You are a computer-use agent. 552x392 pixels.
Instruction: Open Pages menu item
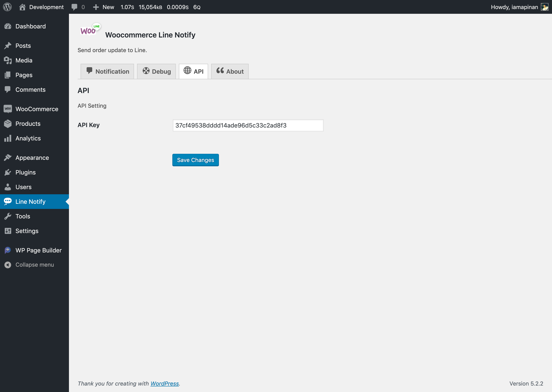[x=24, y=75]
